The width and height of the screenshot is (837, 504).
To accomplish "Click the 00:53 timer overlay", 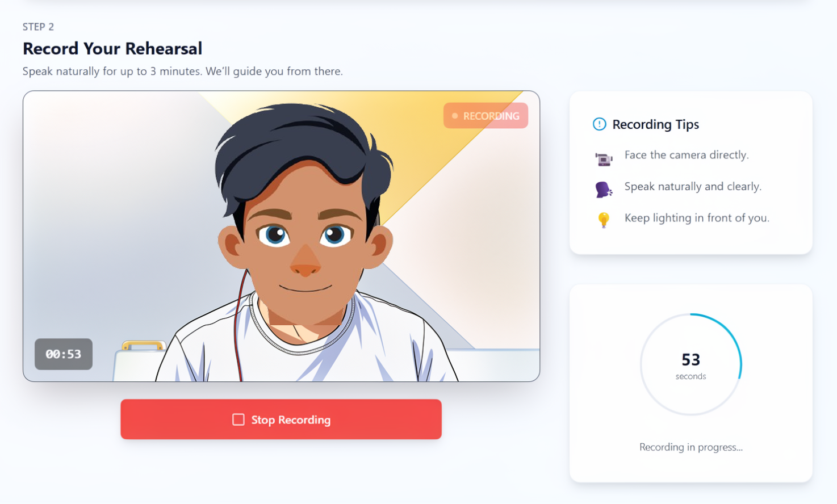I will pos(64,354).
